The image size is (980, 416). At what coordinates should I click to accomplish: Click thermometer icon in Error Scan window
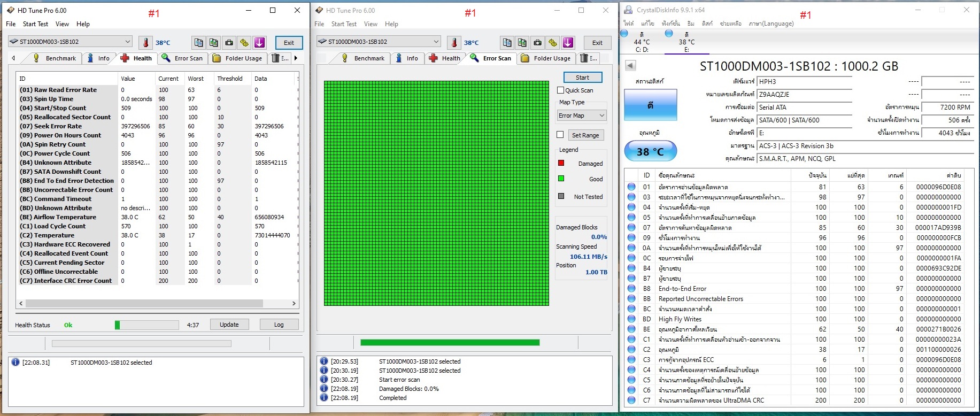(454, 42)
